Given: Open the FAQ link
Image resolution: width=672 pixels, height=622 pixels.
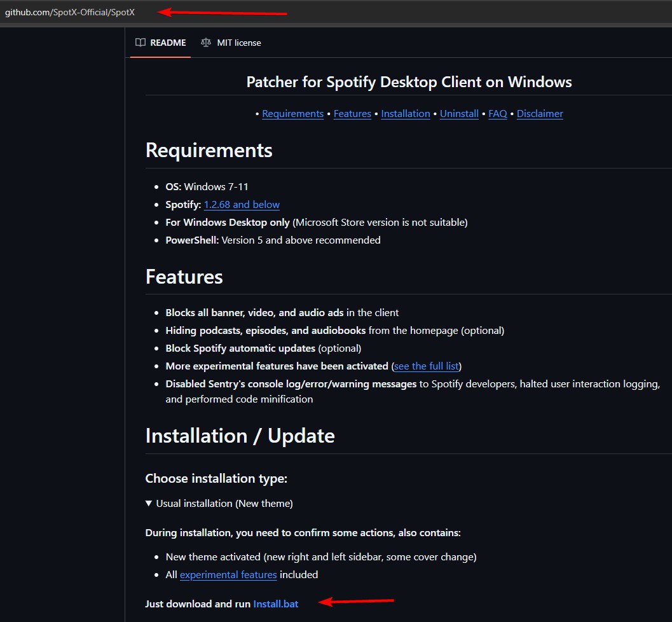Looking at the screenshot, I should [x=497, y=114].
